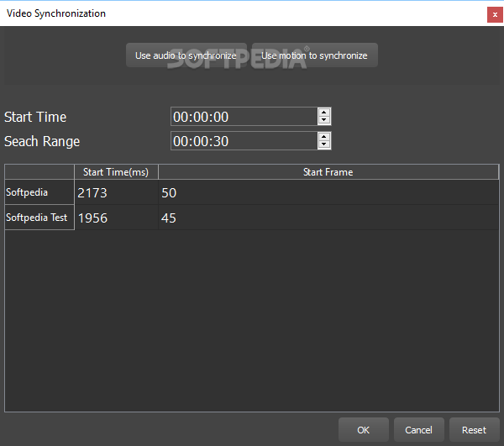
Task: Decrease Seach Range with down arrow
Action: point(324,145)
